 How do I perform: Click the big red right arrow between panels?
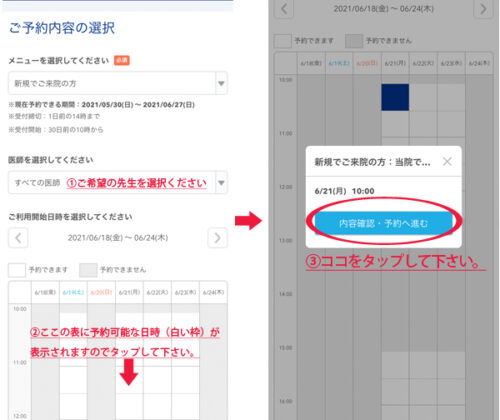click(248, 220)
